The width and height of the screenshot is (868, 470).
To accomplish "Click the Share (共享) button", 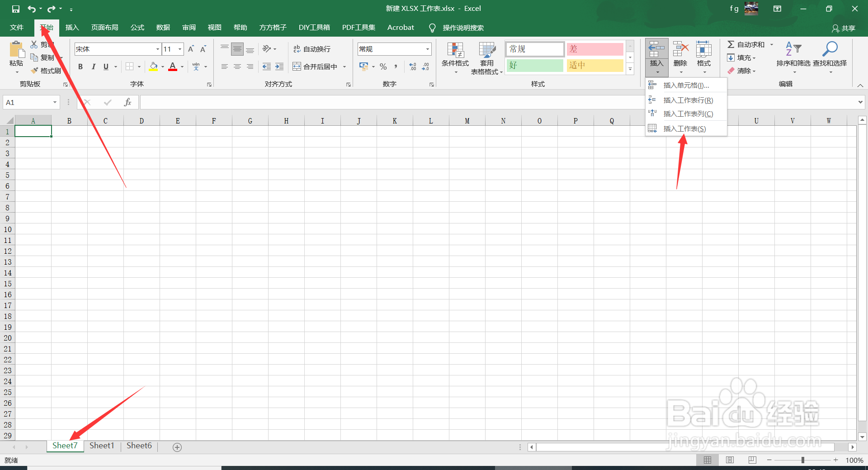I will 844,28.
